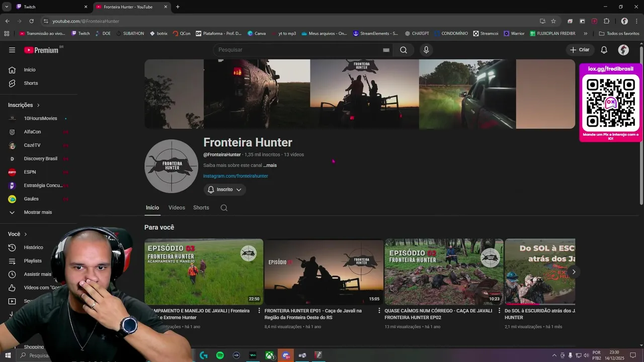Open Chrome three-dot menu

pos(636,21)
